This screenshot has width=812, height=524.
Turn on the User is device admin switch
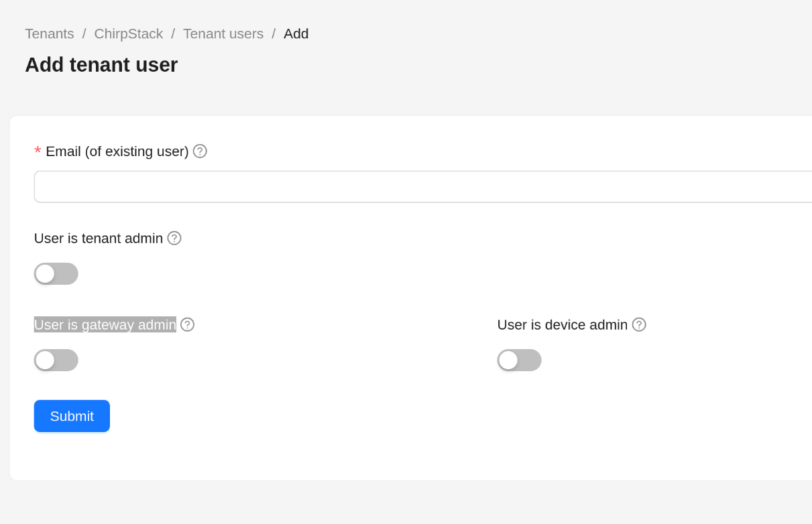519,361
